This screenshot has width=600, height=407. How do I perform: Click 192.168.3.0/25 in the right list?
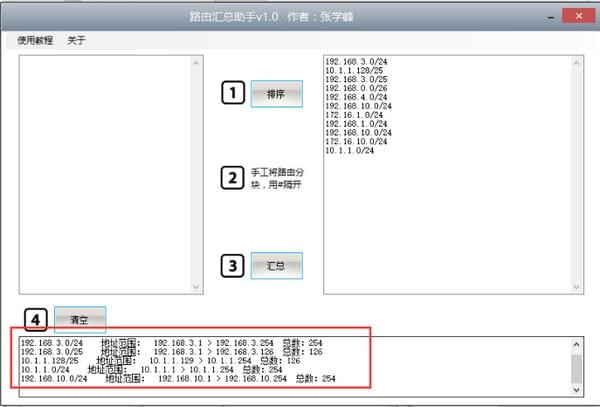[356, 79]
